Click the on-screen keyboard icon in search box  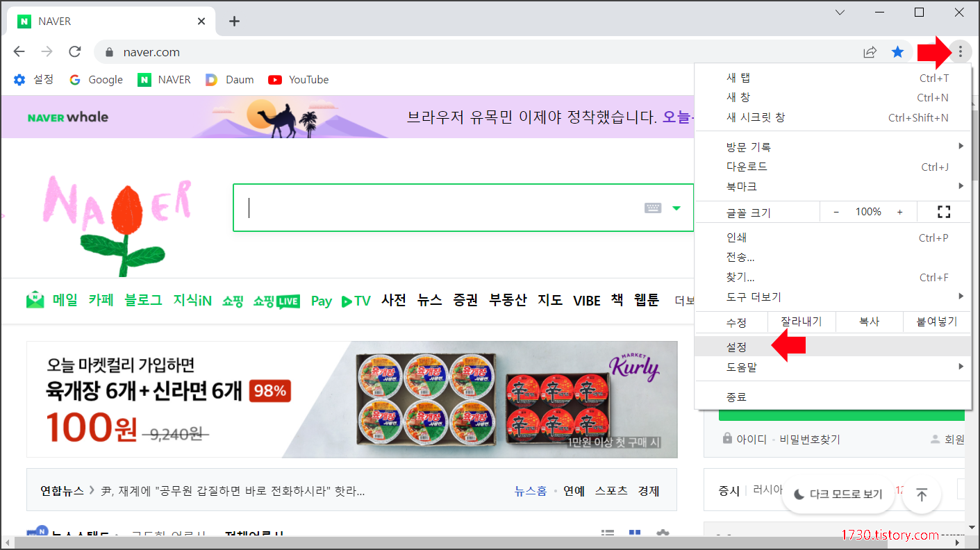pyautogui.click(x=653, y=208)
